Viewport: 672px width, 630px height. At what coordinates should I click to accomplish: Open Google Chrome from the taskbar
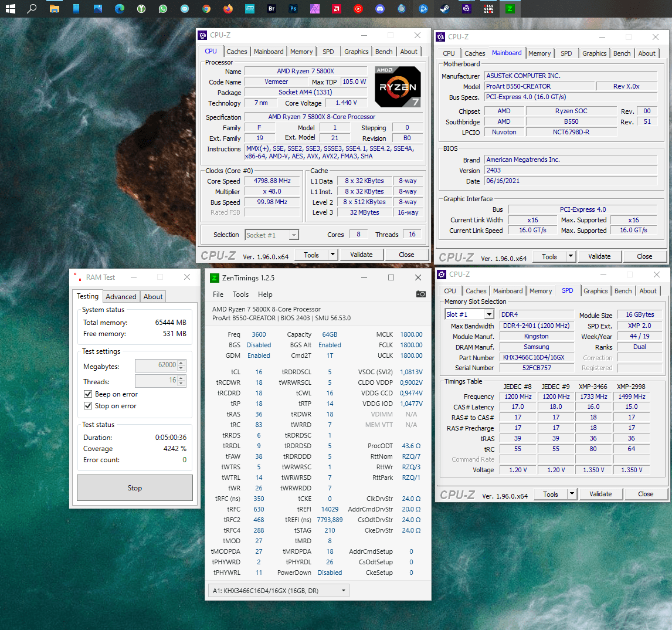tap(206, 9)
